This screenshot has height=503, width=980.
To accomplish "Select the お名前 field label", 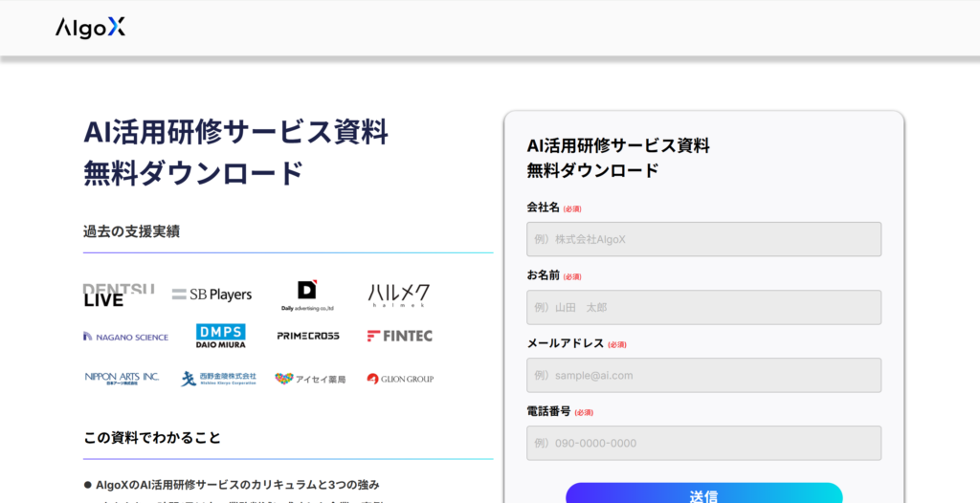I will tap(544, 275).
